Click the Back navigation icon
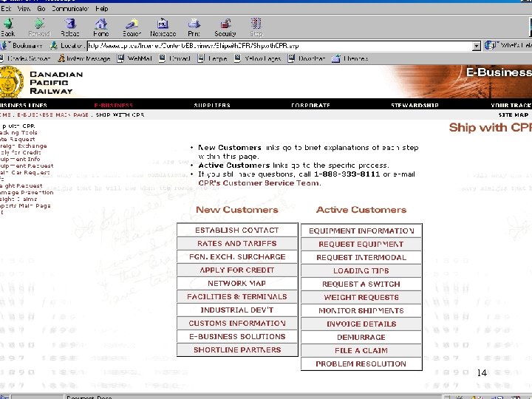This screenshot has width=532, height=399. click(8, 24)
